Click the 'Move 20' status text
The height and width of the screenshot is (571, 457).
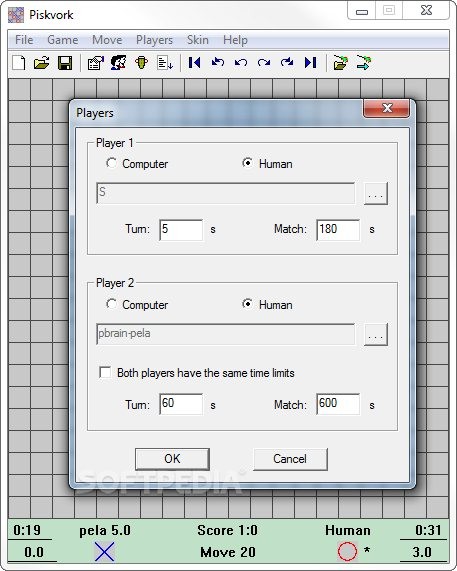[x=228, y=552]
